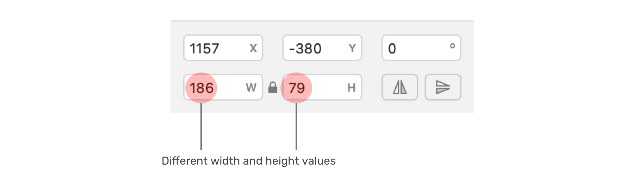Click the aspect ratio lock icon

[273, 87]
